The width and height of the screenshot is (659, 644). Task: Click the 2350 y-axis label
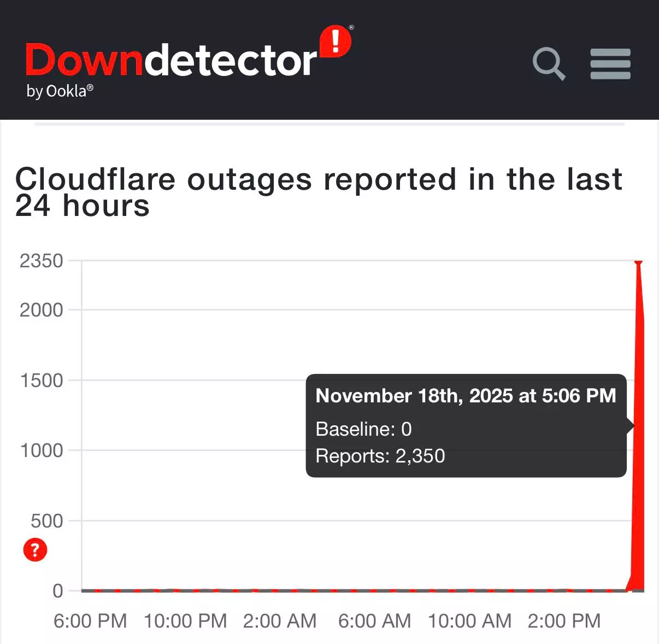click(42, 261)
